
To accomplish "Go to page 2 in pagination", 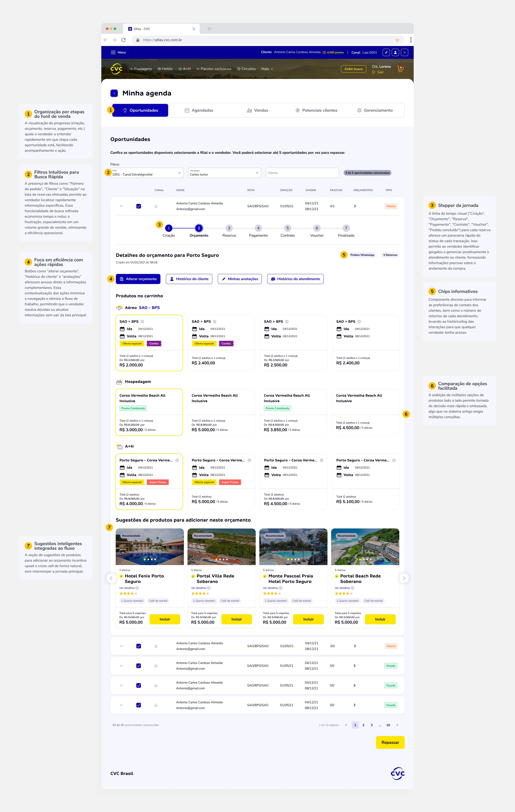I will 363,725.
